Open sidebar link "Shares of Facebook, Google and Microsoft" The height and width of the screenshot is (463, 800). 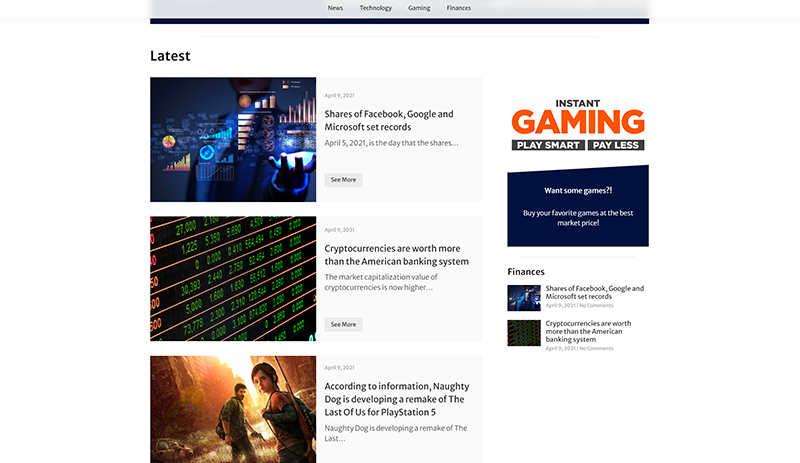(595, 292)
